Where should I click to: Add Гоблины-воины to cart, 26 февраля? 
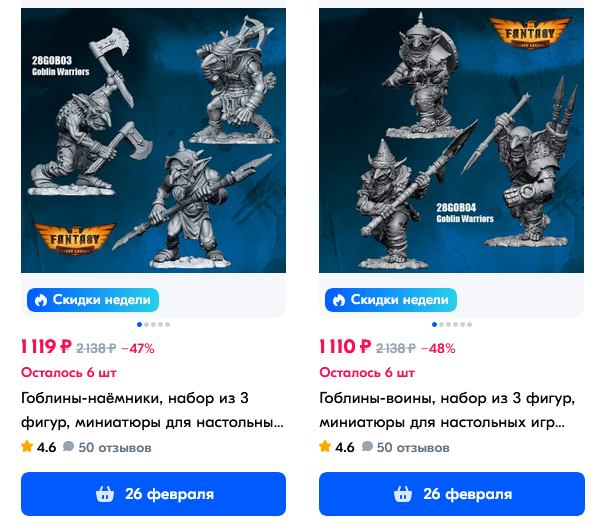tap(452, 494)
